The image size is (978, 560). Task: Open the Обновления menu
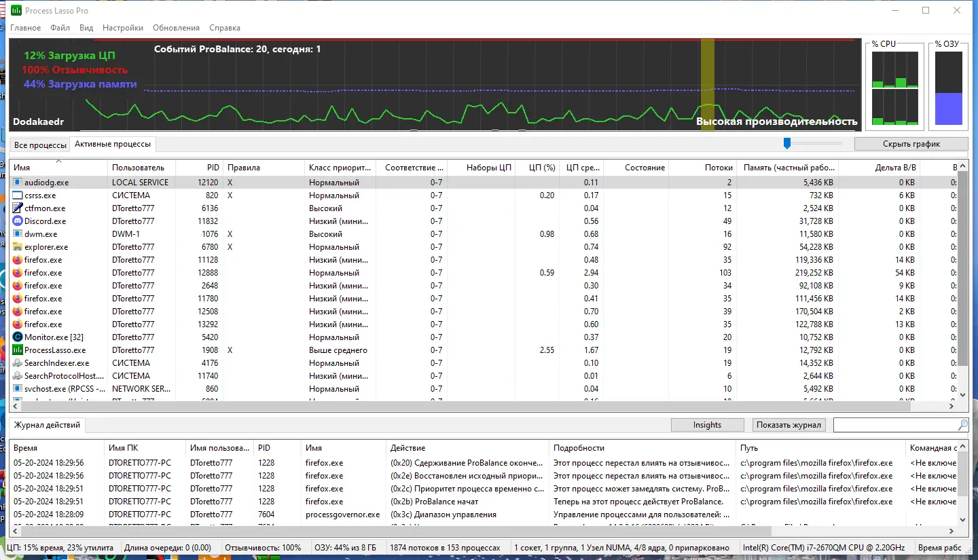[177, 28]
